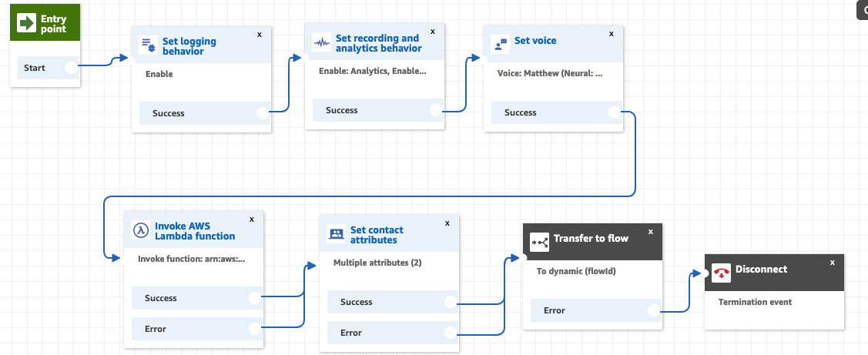This screenshot has width=868, height=355.
Task: Click the Set contact attributes input connector
Action: 320,265
